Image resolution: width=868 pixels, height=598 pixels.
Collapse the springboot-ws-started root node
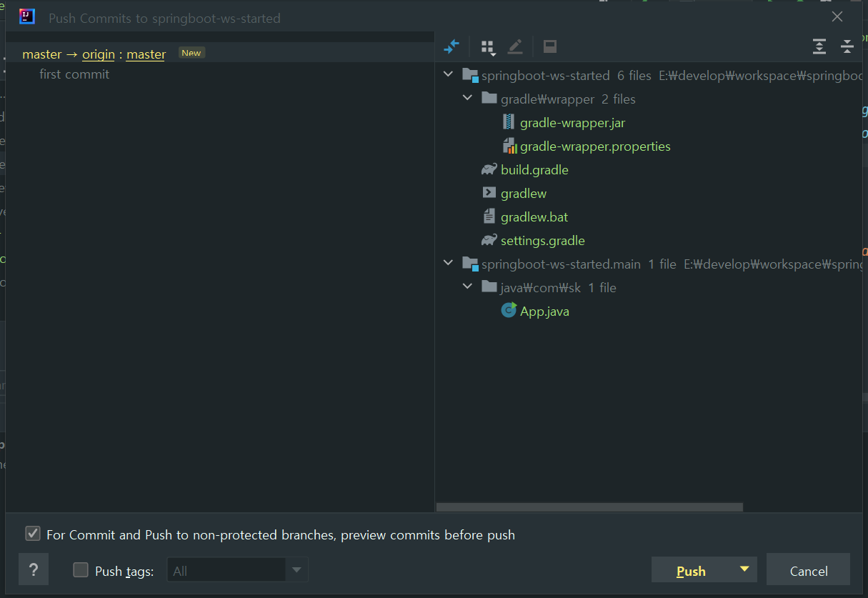click(x=449, y=75)
